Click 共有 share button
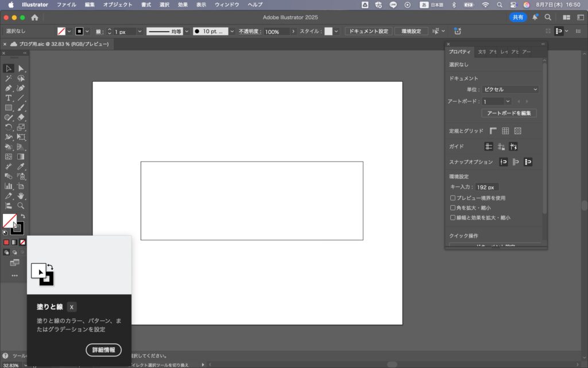The image size is (588, 368). click(518, 17)
